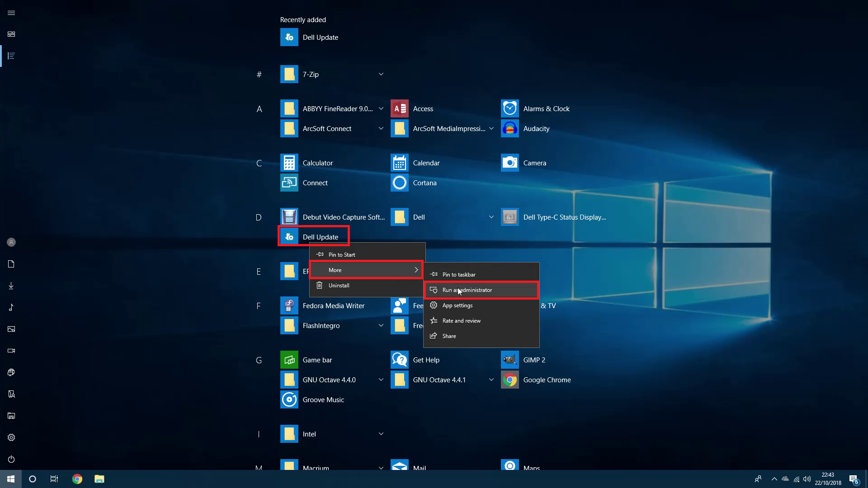
Task: Open Dell Update under letter D
Action: click(x=314, y=236)
